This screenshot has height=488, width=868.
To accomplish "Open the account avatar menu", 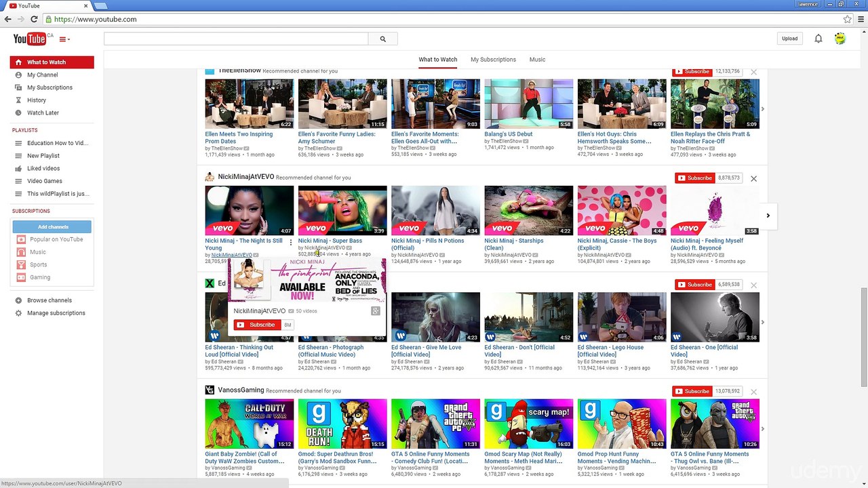I will tap(840, 39).
